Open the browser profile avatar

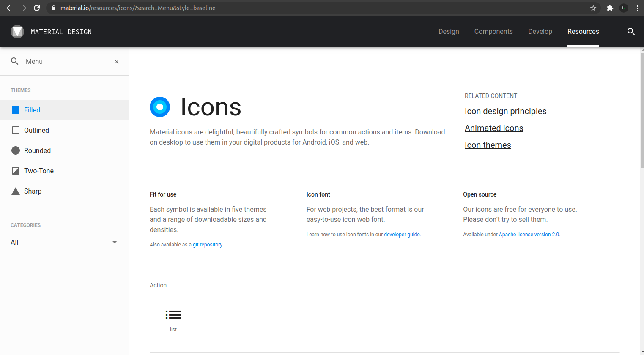(x=624, y=8)
